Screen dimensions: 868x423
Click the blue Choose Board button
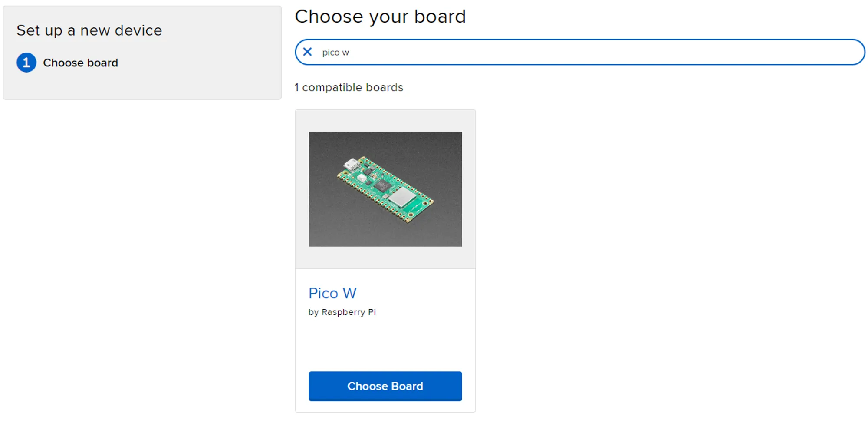pyautogui.click(x=385, y=386)
